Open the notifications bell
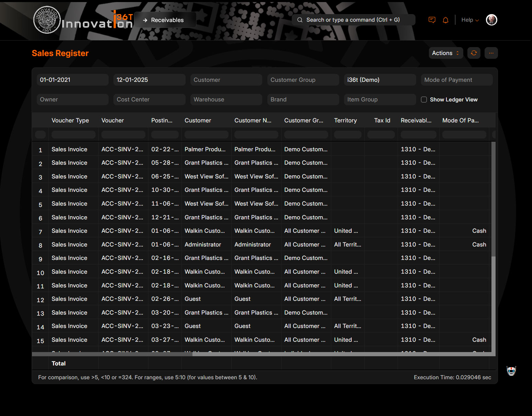532x416 pixels. 445,20
